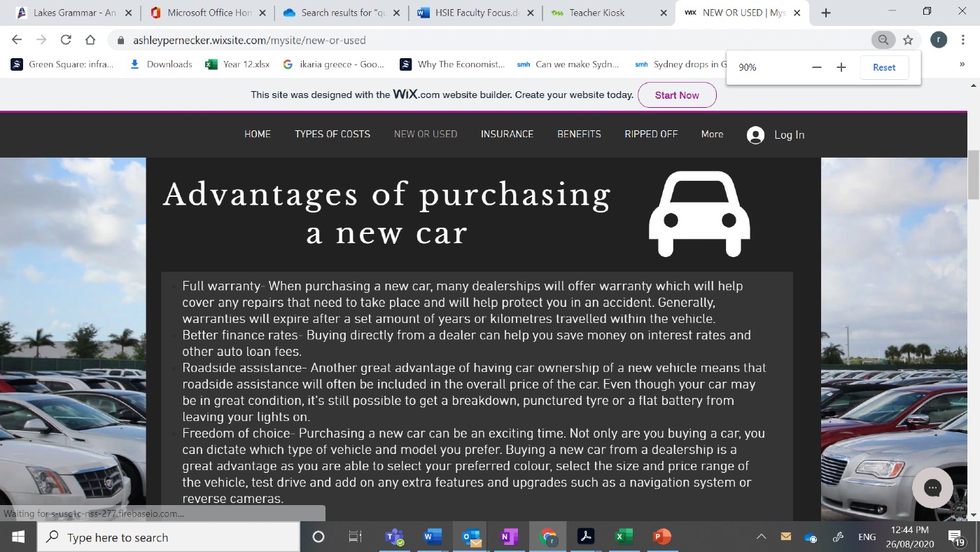The height and width of the screenshot is (552, 980).
Task: Click the chat bubble widget icon
Action: tap(932, 488)
